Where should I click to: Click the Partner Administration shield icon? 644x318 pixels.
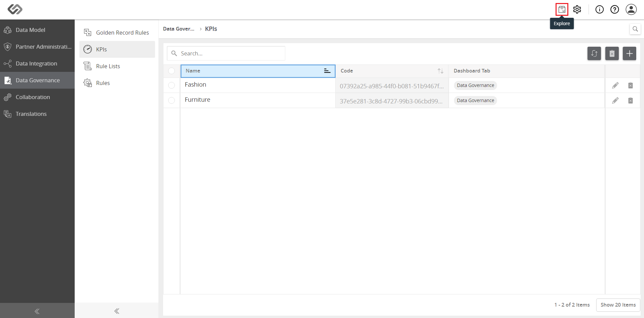click(8, 47)
